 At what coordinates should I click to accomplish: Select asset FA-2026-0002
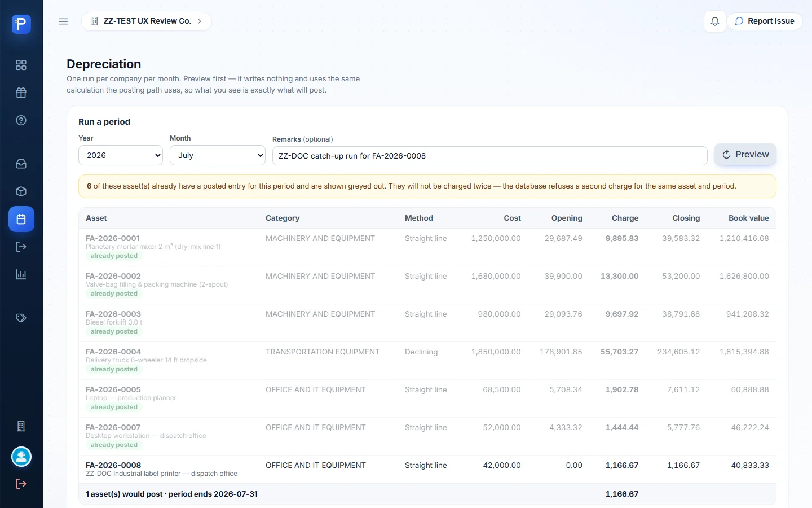pyautogui.click(x=113, y=276)
